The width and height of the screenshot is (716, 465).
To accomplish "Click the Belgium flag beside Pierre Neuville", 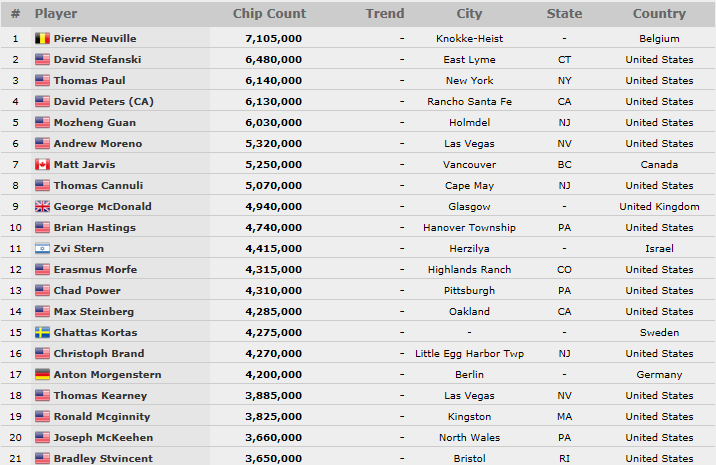I will tap(42, 38).
